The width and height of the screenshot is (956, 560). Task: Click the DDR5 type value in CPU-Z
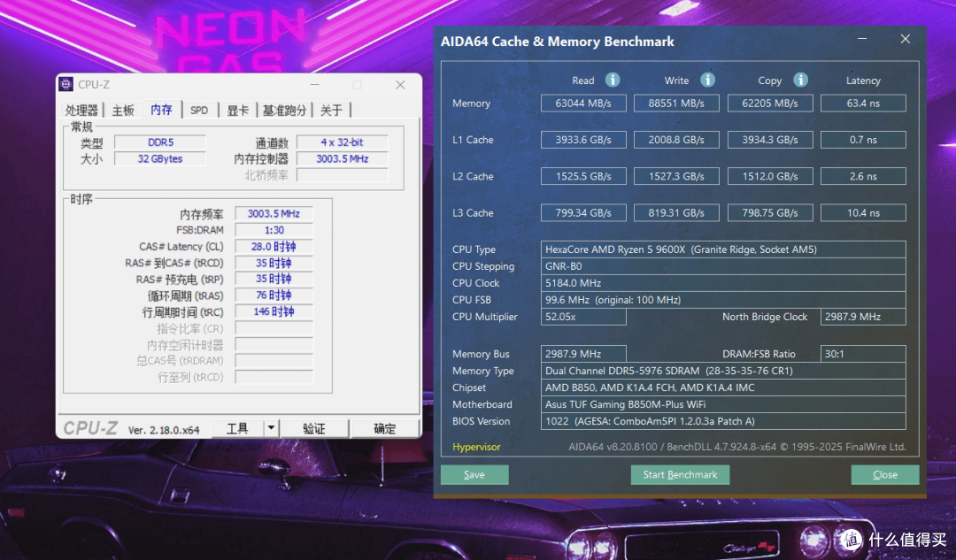coord(160,142)
